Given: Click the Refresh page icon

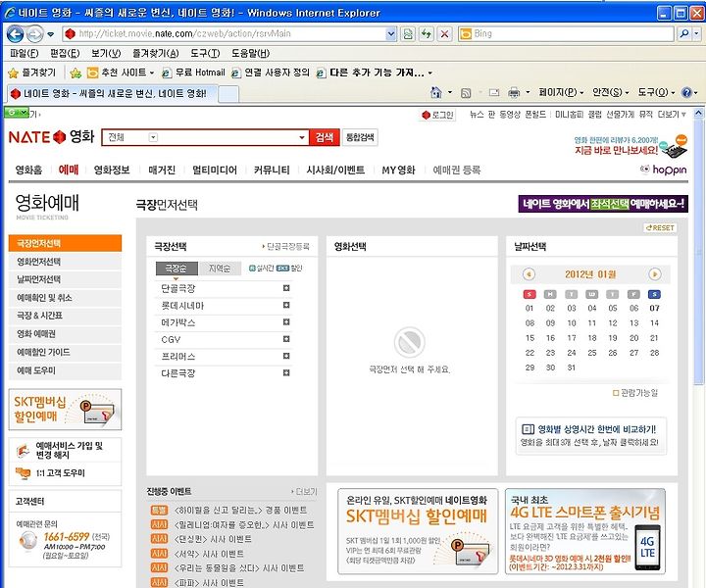Looking at the screenshot, I should pos(426,33).
